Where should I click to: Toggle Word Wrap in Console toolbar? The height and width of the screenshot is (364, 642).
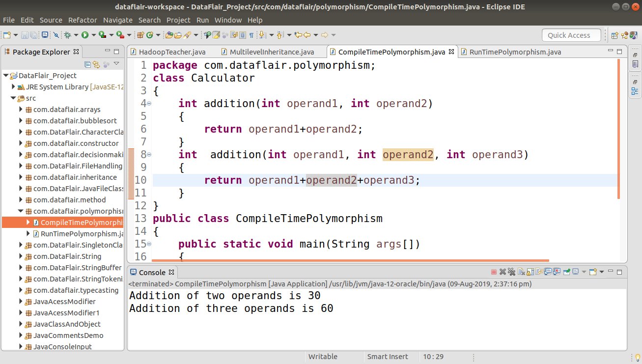click(x=539, y=272)
